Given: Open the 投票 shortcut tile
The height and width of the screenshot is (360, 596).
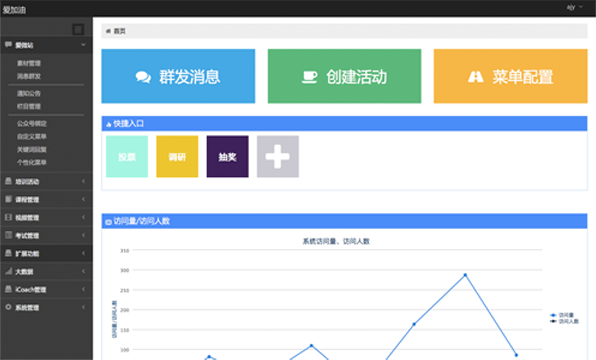Looking at the screenshot, I should tap(127, 157).
